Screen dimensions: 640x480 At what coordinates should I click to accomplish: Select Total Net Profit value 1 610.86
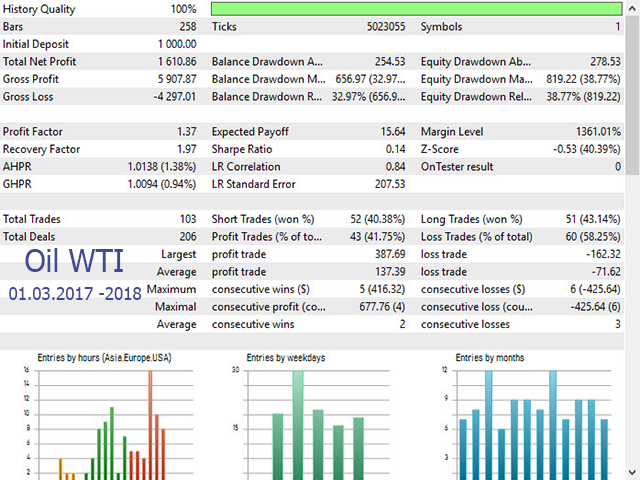coord(177,62)
